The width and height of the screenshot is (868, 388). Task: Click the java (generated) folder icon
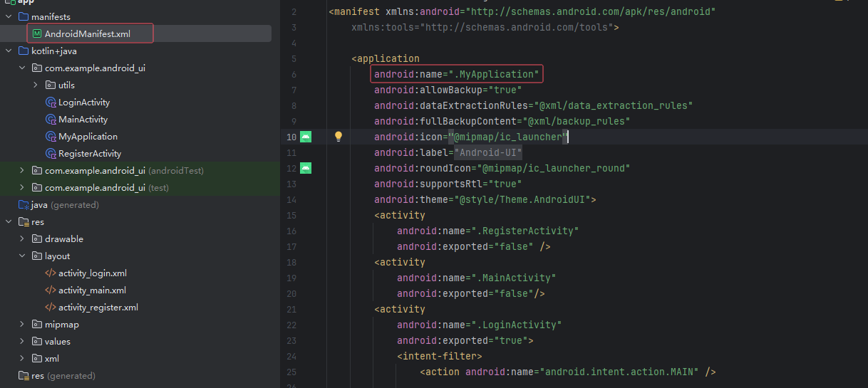pyautogui.click(x=24, y=205)
